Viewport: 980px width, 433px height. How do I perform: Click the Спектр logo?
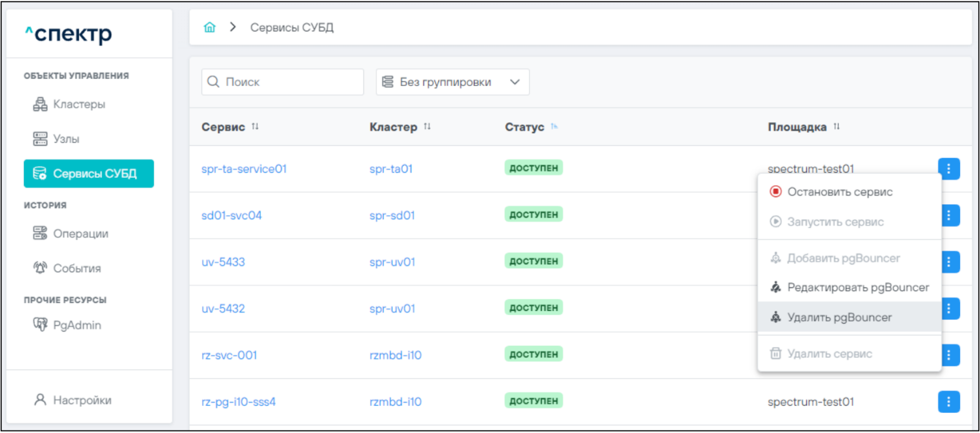point(68,34)
